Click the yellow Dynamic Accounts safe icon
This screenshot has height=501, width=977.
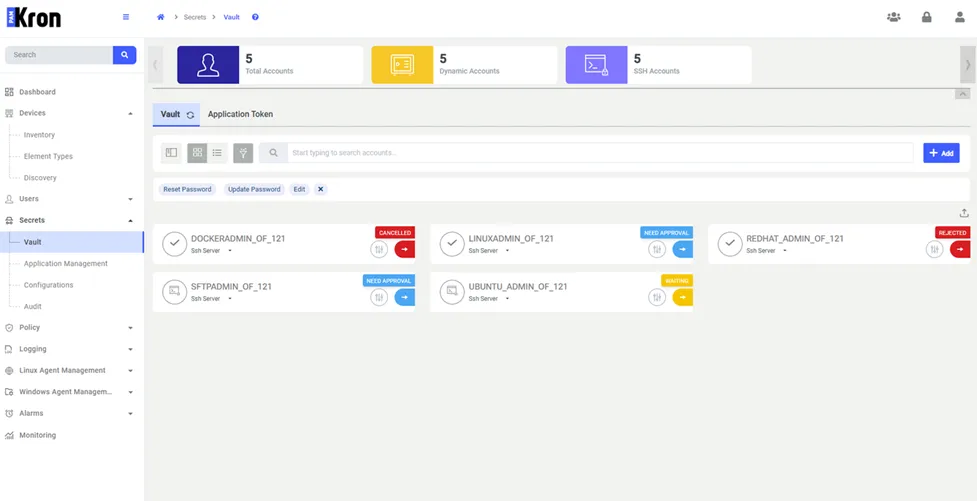pos(403,65)
